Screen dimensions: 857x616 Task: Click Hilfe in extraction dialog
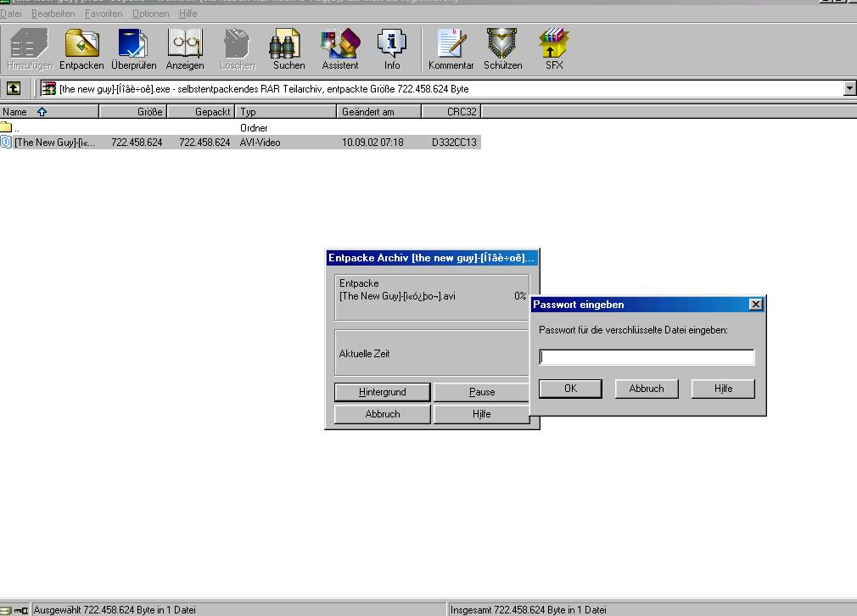point(481,414)
